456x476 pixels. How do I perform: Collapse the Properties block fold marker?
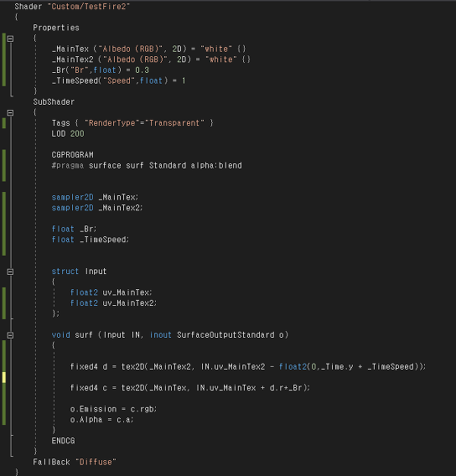point(10,39)
